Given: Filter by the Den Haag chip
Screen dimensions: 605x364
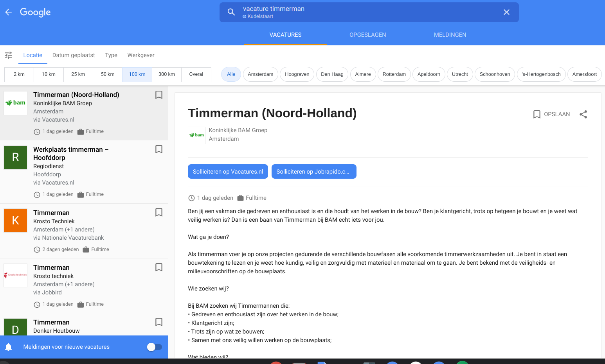Looking at the screenshot, I should tap(332, 74).
